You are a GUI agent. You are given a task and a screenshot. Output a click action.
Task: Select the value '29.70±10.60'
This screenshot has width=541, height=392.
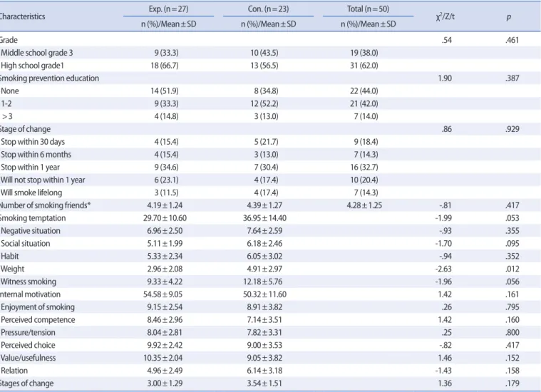(165, 218)
